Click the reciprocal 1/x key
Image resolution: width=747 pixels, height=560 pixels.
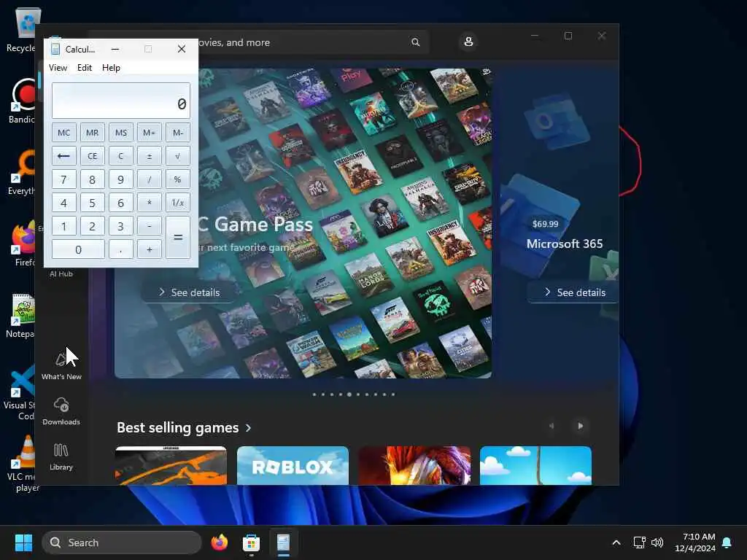(x=178, y=203)
